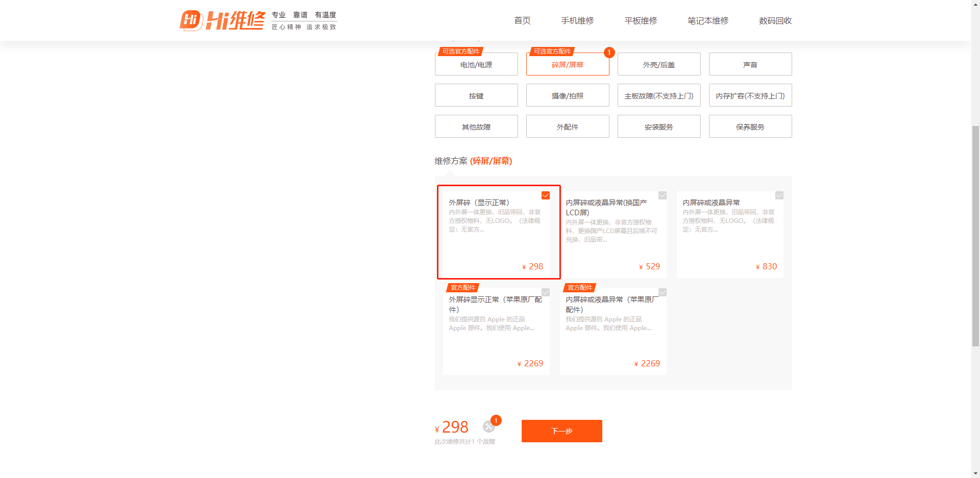Screen dimensions: 980x478
Task: Open the 数码回收 navigation link
Action: pyautogui.click(x=775, y=20)
